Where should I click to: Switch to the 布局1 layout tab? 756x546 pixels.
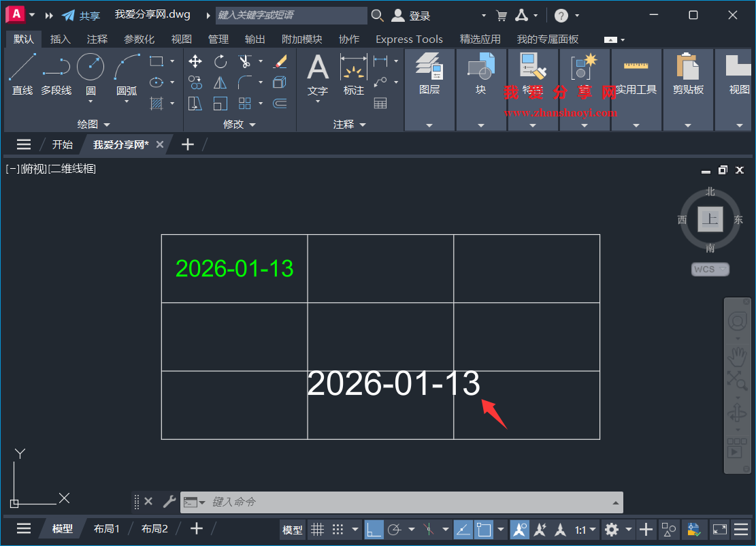tap(107, 528)
